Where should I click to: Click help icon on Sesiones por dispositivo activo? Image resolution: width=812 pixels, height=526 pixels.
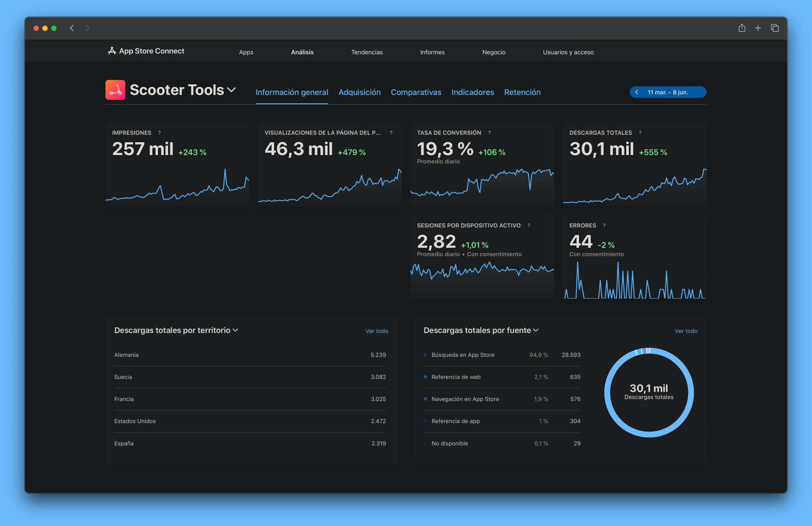[529, 225]
